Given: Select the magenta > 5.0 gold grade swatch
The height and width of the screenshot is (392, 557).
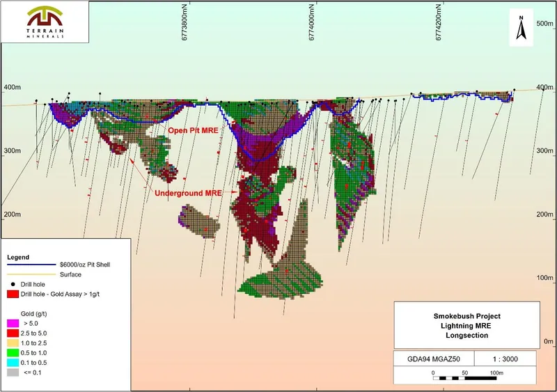Looking at the screenshot, I should [13, 323].
